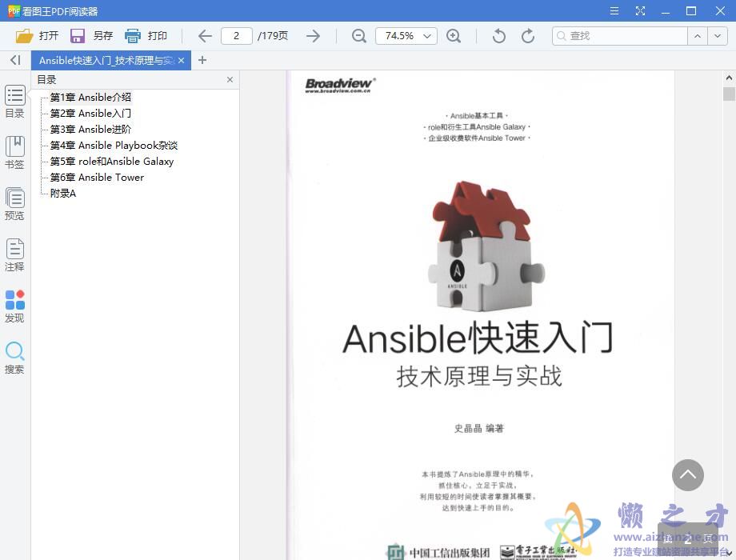Open the 发现 discover sidebar panel
The height and width of the screenshot is (560, 736).
(14, 306)
